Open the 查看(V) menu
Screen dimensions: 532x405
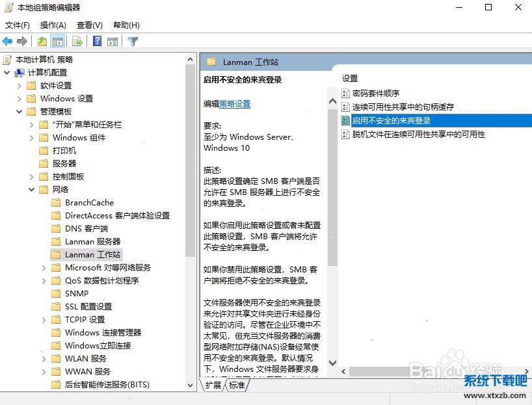90,25
